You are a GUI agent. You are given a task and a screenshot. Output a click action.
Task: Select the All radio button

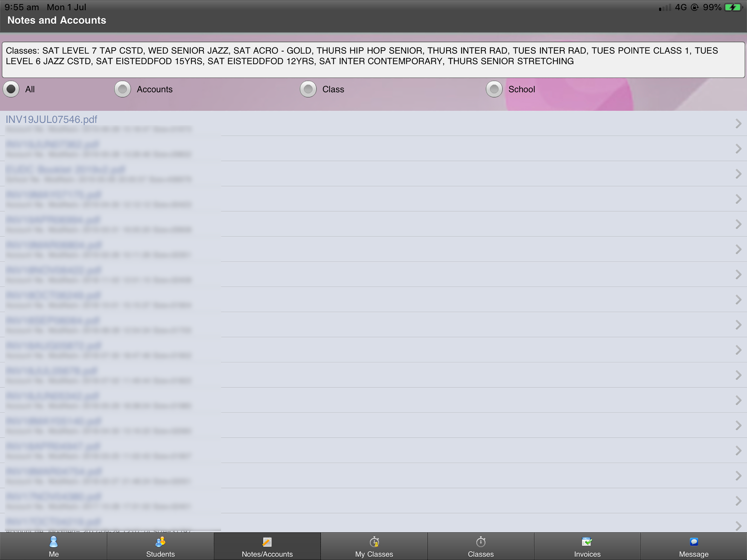[11, 89]
